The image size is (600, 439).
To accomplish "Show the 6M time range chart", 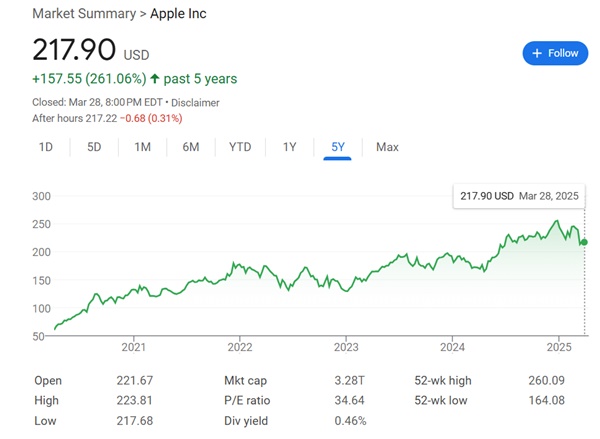I will pos(190,147).
